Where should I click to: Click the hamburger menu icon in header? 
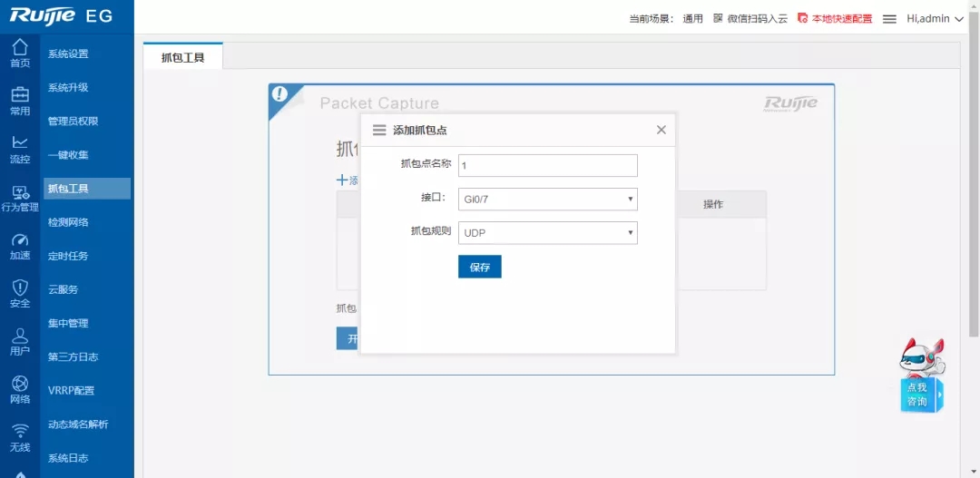(889, 18)
